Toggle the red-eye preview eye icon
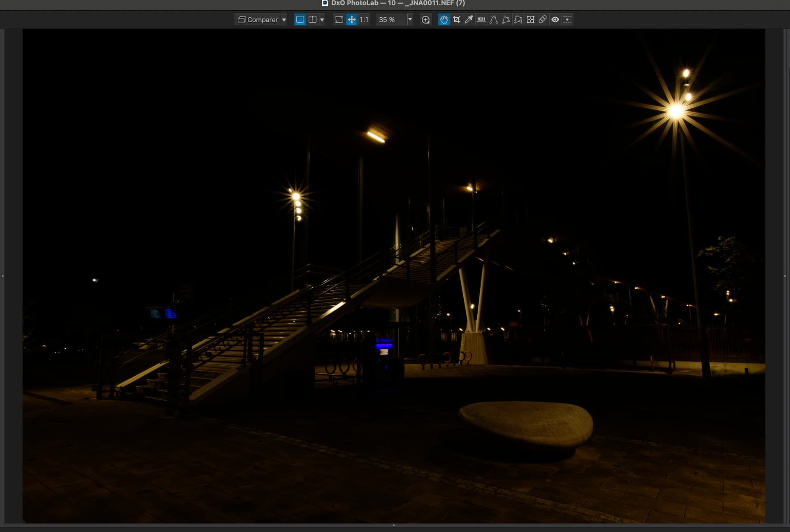 pyautogui.click(x=555, y=19)
